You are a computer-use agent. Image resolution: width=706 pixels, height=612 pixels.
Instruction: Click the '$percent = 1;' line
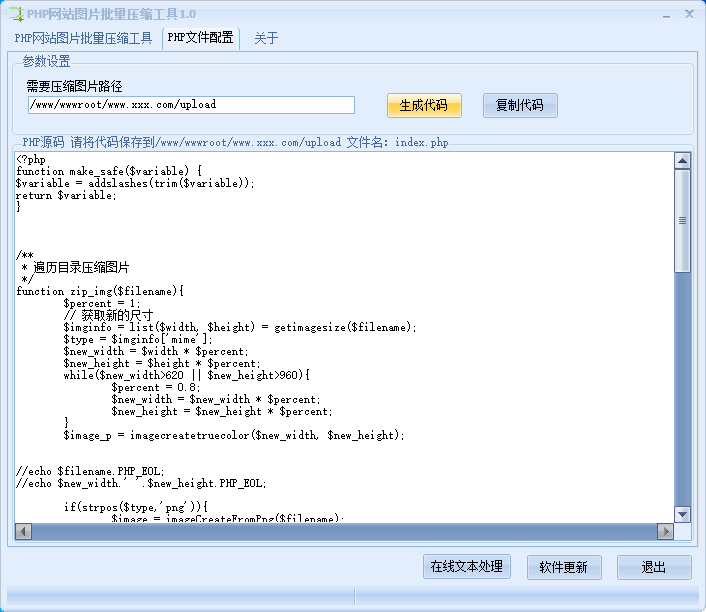pos(102,303)
